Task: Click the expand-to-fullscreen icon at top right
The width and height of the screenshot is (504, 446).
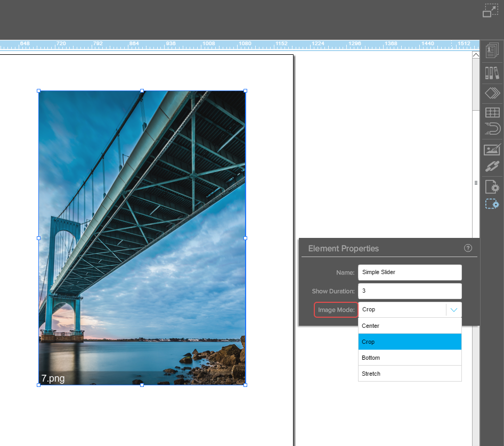Action: (x=490, y=11)
